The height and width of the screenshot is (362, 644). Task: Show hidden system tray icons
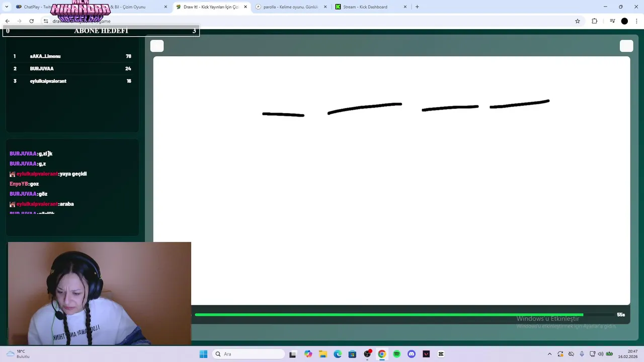click(x=549, y=354)
